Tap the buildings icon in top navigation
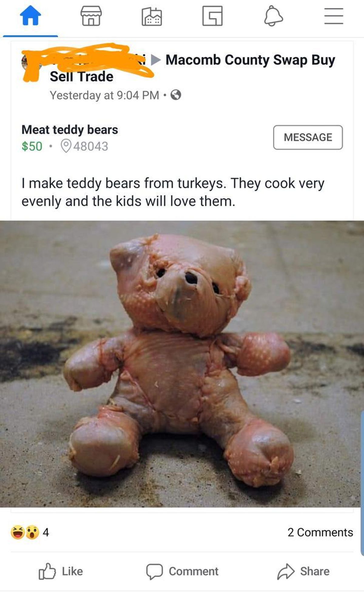Image resolution: width=364 pixels, height=594 pixels. click(152, 16)
